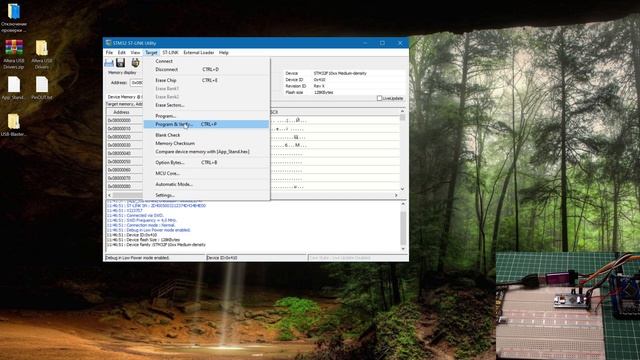Click log panel scroll down arrow
This screenshot has width=640, height=360.
[x=403, y=249]
